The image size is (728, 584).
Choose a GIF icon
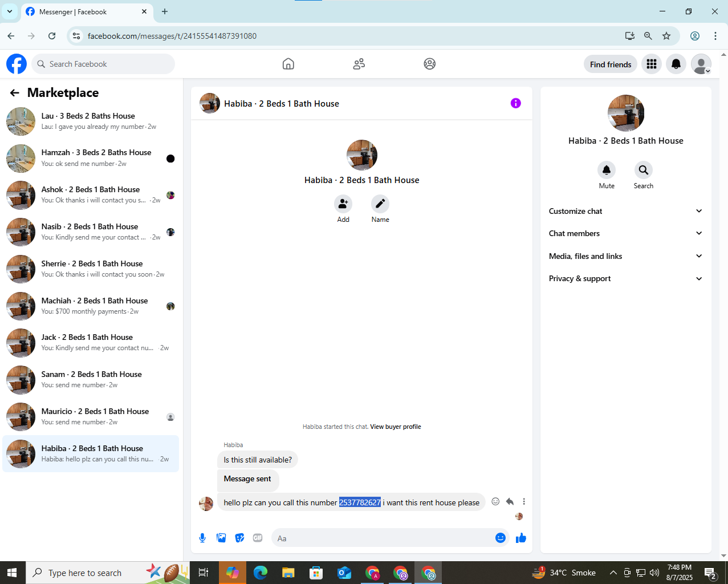point(258,538)
